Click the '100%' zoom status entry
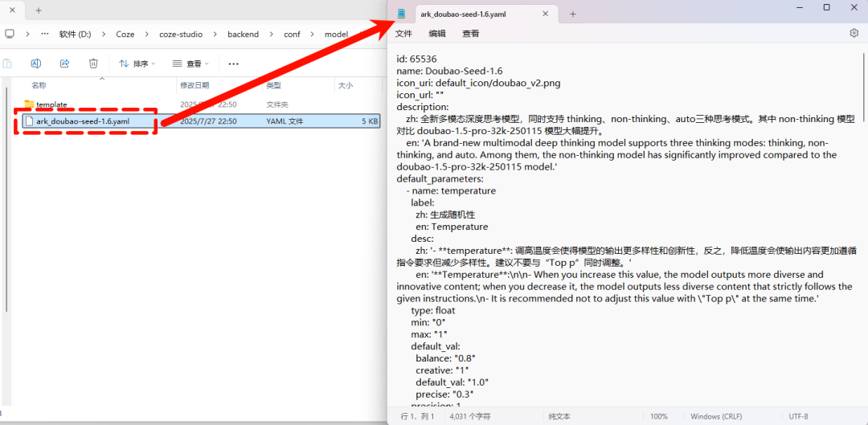Viewport: 868px width, 425px height. click(x=659, y=416)
